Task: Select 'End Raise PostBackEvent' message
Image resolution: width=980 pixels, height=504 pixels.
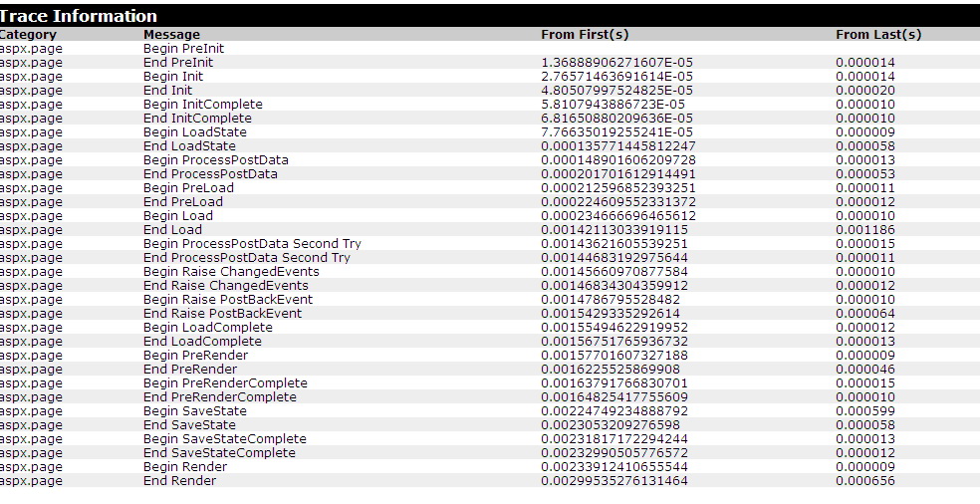Action: pyautogui.click(x=222, y=314)
